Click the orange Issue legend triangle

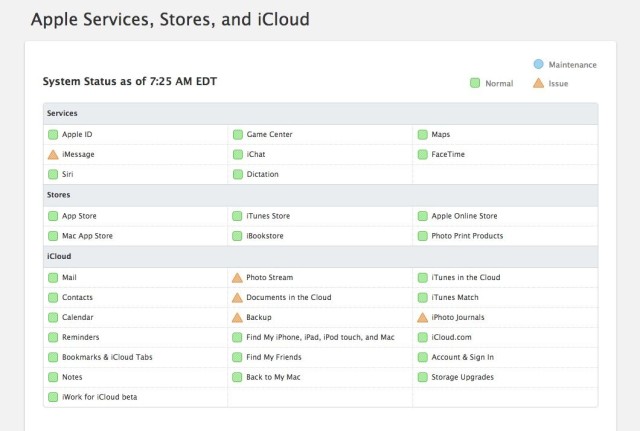pyautogui.click(x=539, y=83)
